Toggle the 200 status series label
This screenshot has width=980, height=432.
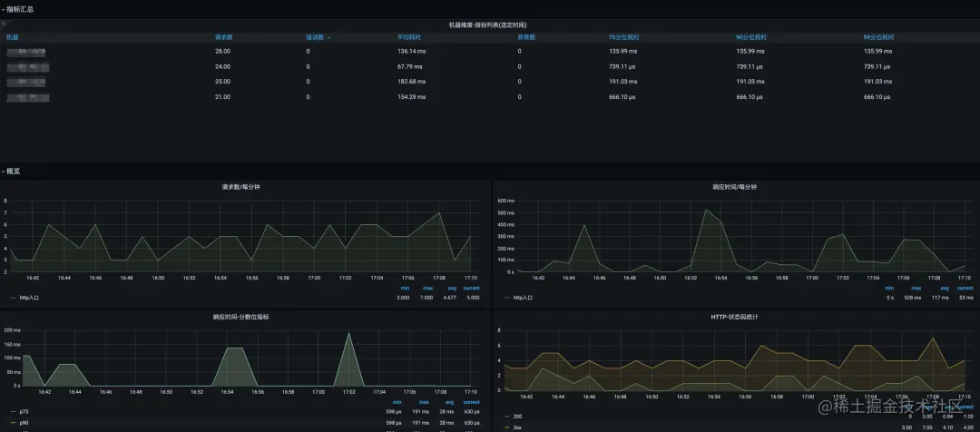click(517, 417)
